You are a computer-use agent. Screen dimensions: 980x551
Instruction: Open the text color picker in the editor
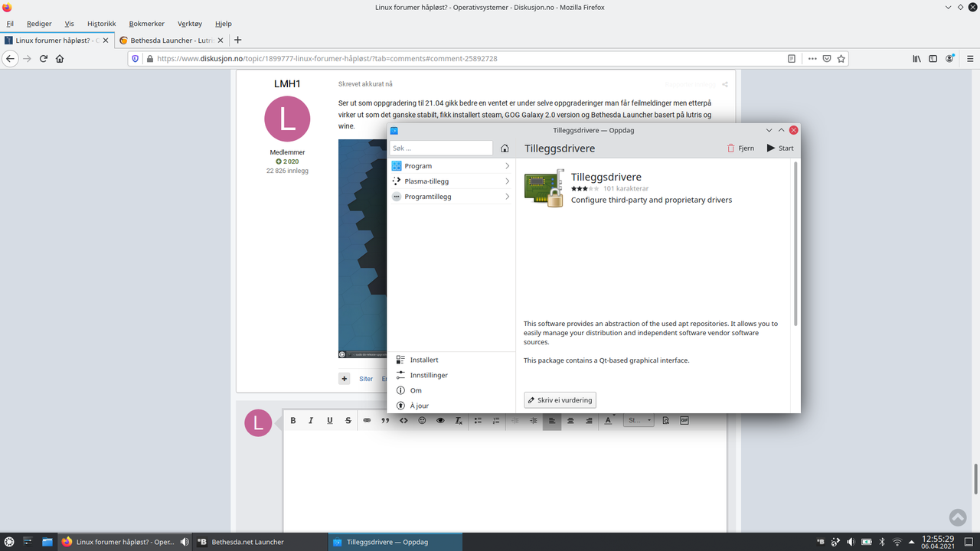(x=607, y=420)
